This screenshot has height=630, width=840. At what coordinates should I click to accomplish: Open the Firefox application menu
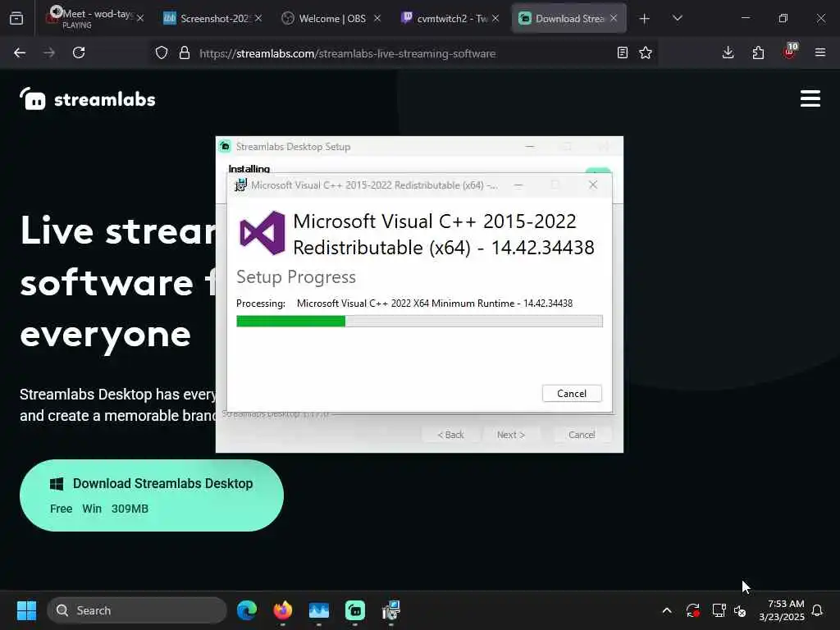(820, 52)
